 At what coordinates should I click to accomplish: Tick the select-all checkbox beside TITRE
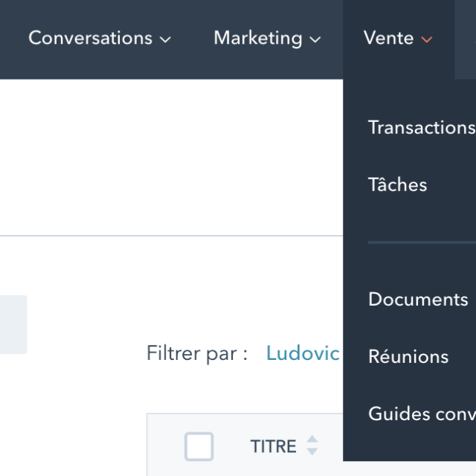pos(199,446)
